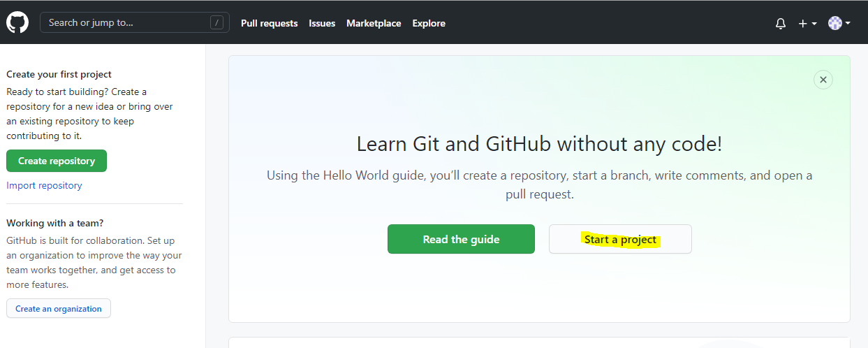The width and height of the screenshot is (868, 348).
Task: Click the green Create repository button
Action: coord(57,161)
